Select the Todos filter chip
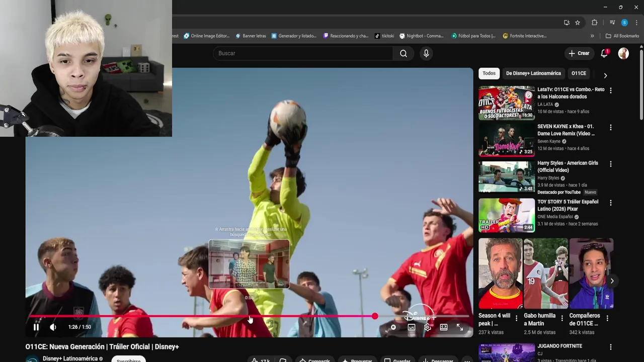Screen dimensions: 644x362 point(489,73)
